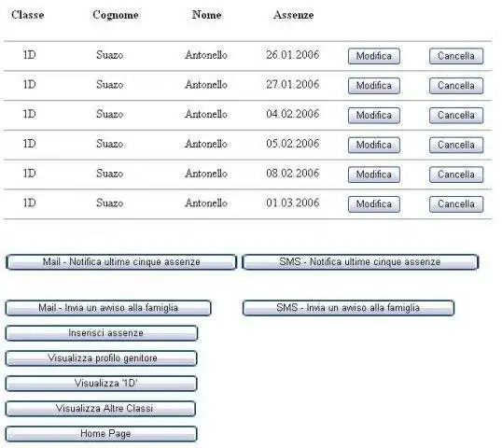Image resolution: width=502 pixels, height=448 pixels.
Task: Select the date 08.02.2006
Action: 293,174
